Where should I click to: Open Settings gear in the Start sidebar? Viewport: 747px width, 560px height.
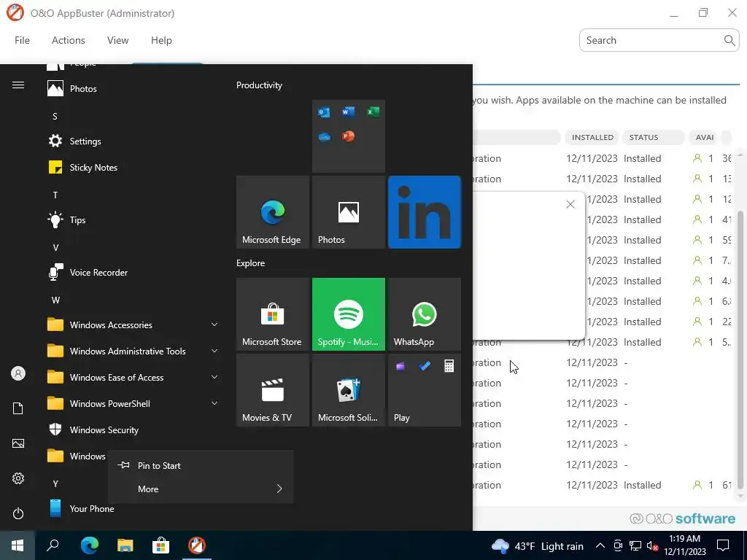(x=18, y=478)
